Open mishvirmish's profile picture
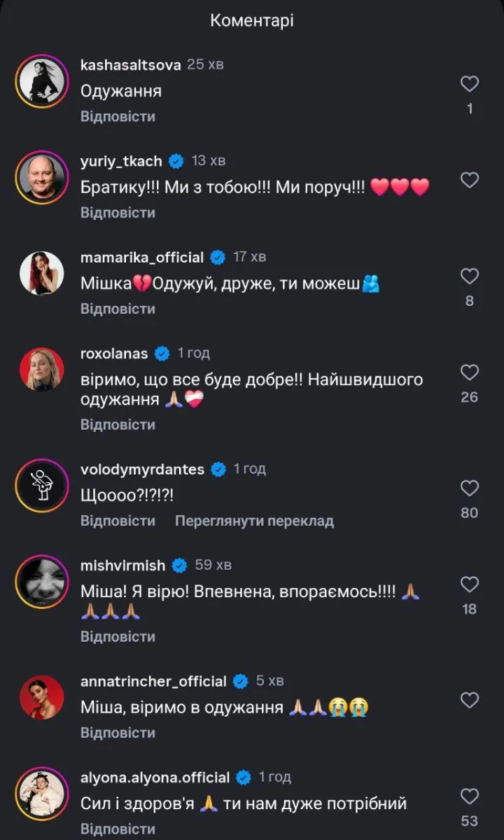Screen dimensions: 504x840 point(42,582)
